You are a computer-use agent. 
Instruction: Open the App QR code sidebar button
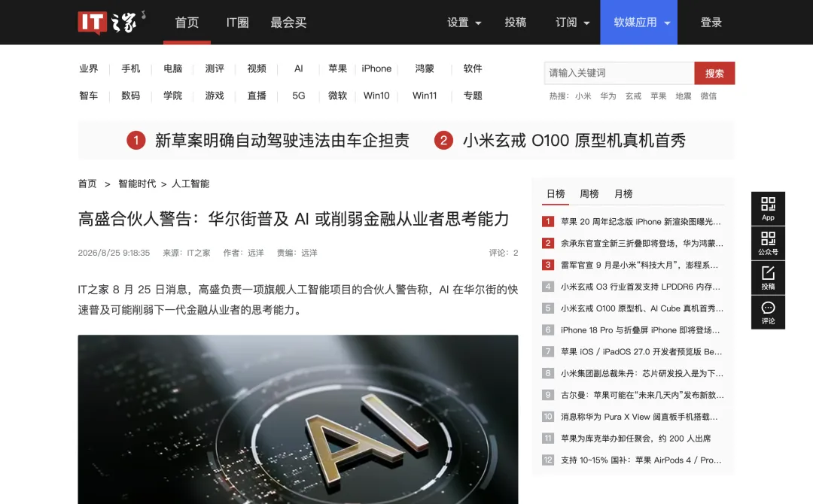[x=768, y=209]
